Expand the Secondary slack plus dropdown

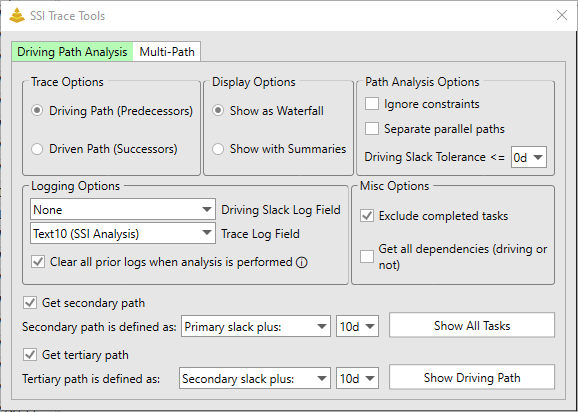[255, 378]
